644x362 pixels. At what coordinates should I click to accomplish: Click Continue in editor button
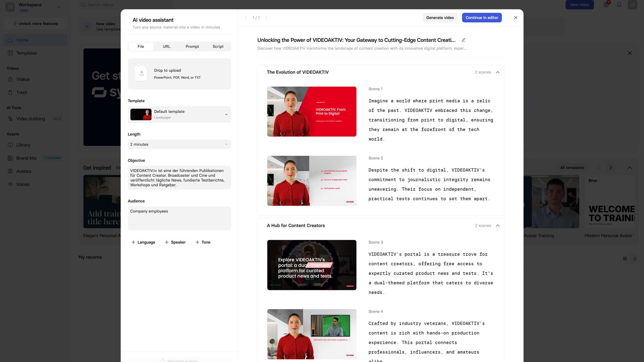[482, 18]
